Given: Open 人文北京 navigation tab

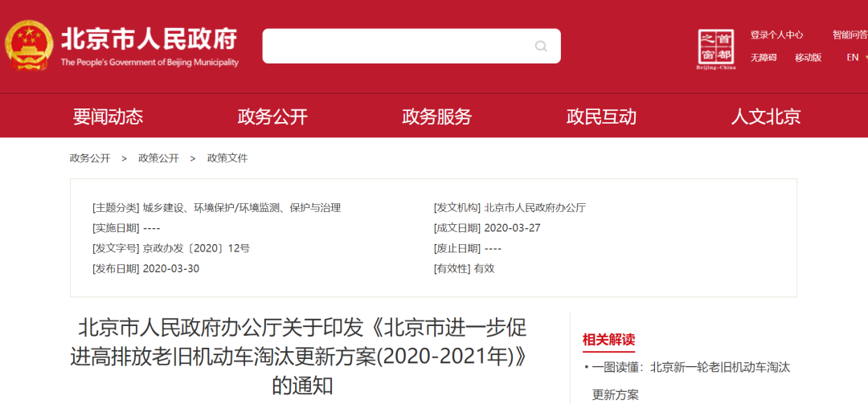Looking at the screenshot, I should (x=766, y=116).
